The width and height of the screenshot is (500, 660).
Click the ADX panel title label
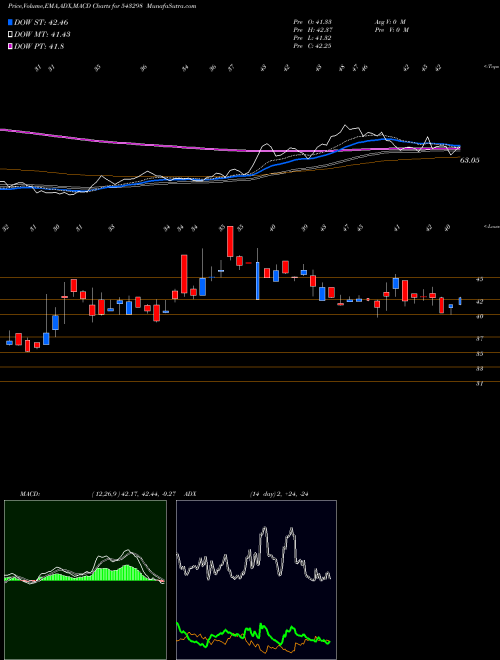191,493
